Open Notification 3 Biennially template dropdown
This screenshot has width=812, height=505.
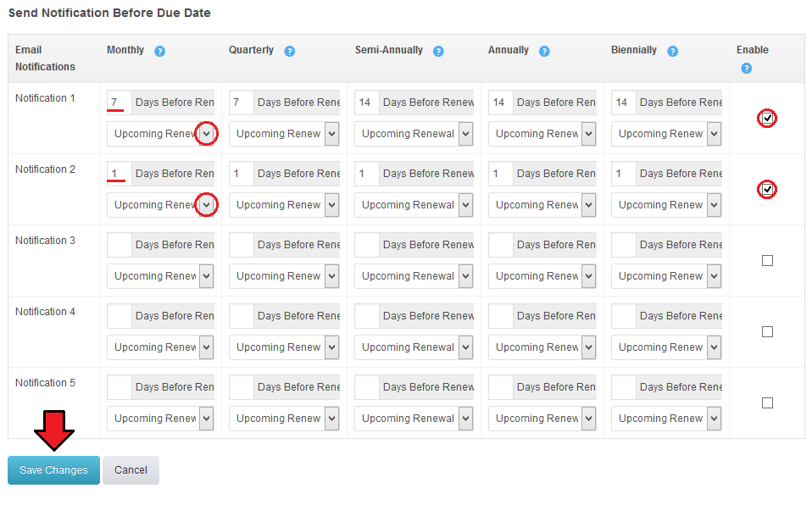pyautogui.click(x=666, y=276)
